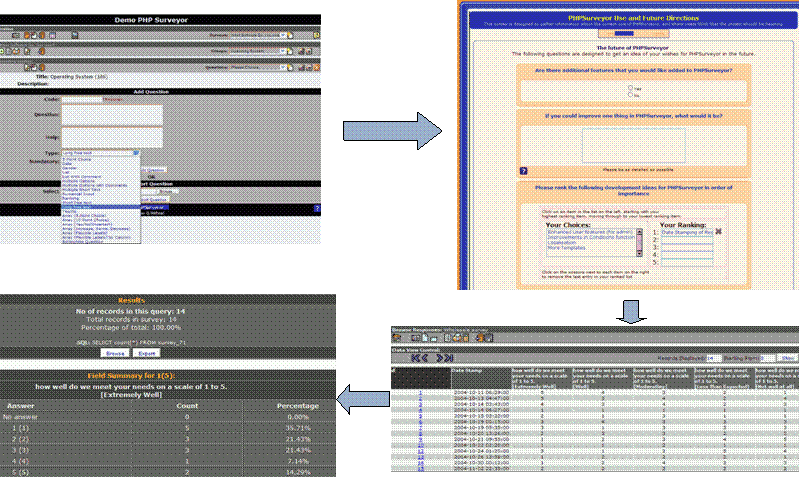
Task: Click the Question text area
Action: pos(112,115)
